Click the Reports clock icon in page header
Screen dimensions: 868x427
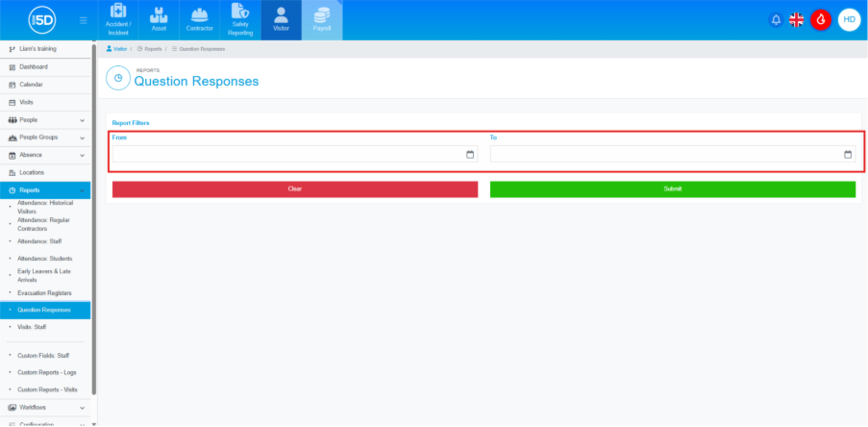pyautogui.click(x=118, y=78)
